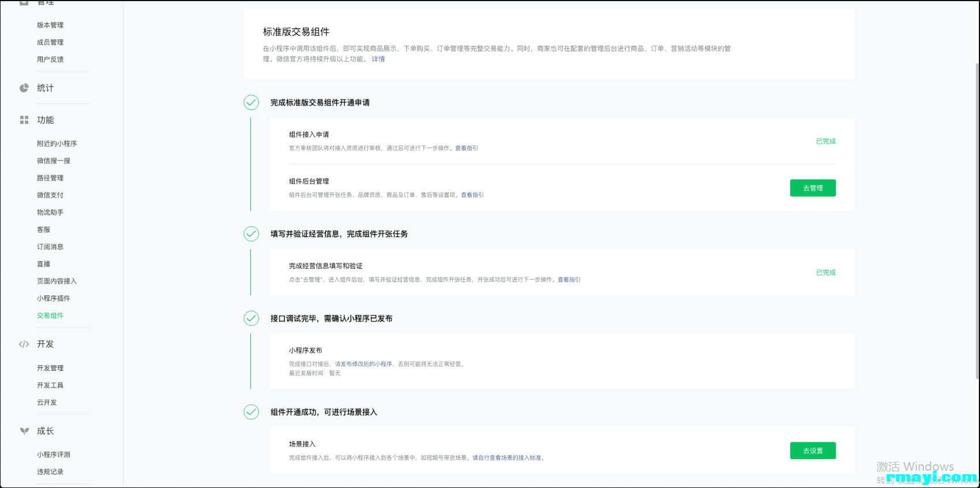Click the page's vertical scrollbar
This screenshot has height=488, width=980.
click(977, 219)
